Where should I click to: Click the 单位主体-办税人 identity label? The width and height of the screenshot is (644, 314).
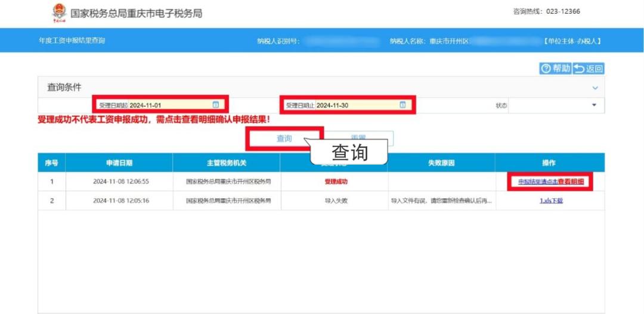click(572, 41)
